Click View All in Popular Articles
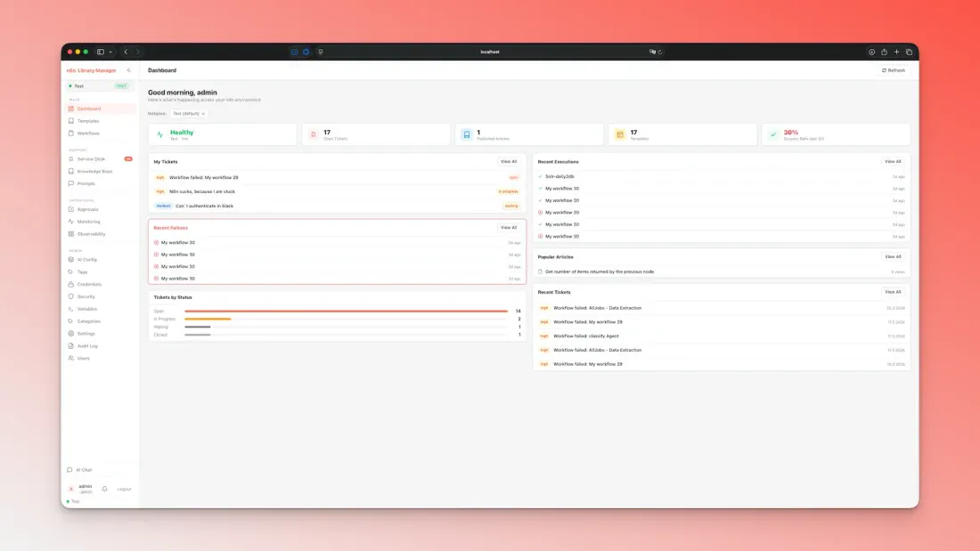The height and width of the screenshot is (551, 980). click(x=893, y=256)
